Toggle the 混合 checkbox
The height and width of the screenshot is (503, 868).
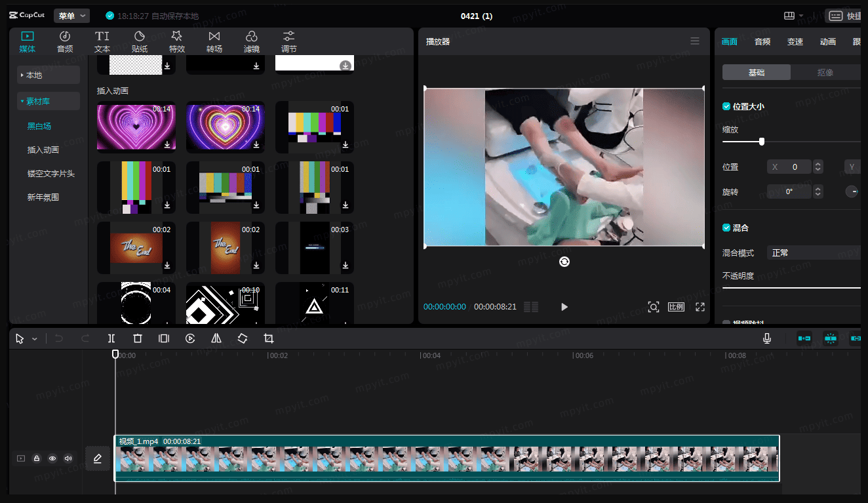726,228
